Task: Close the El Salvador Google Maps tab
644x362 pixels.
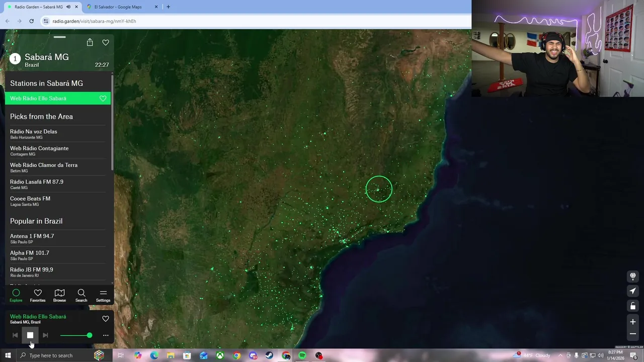Action: [x=156, y=7]
